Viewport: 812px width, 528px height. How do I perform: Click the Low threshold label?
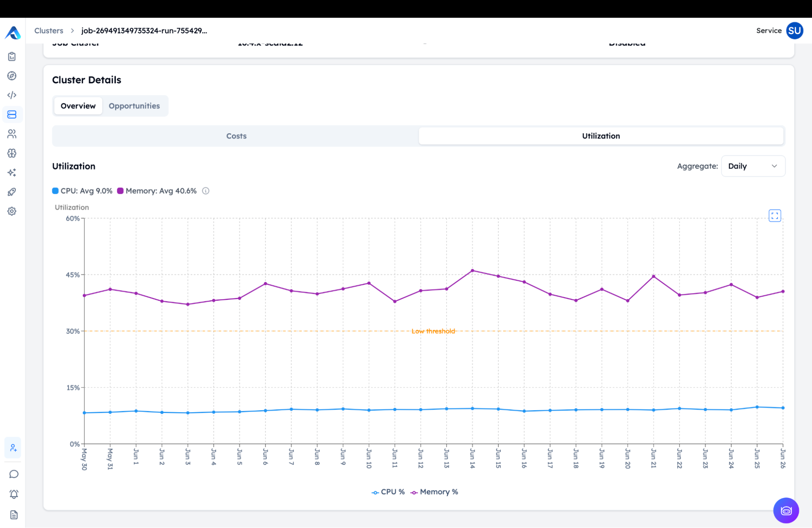[x=433, y=331]
